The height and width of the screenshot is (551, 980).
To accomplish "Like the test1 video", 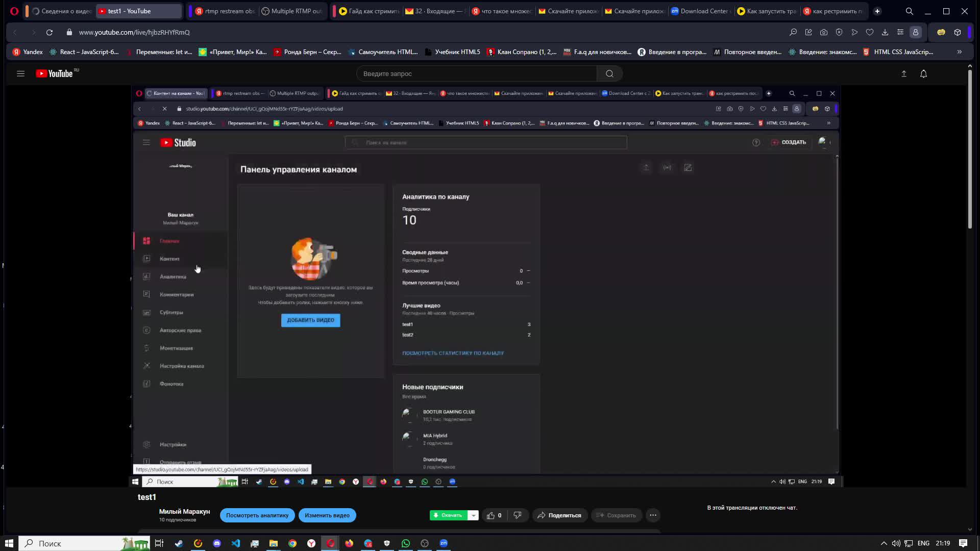I will tap(491, 515).
